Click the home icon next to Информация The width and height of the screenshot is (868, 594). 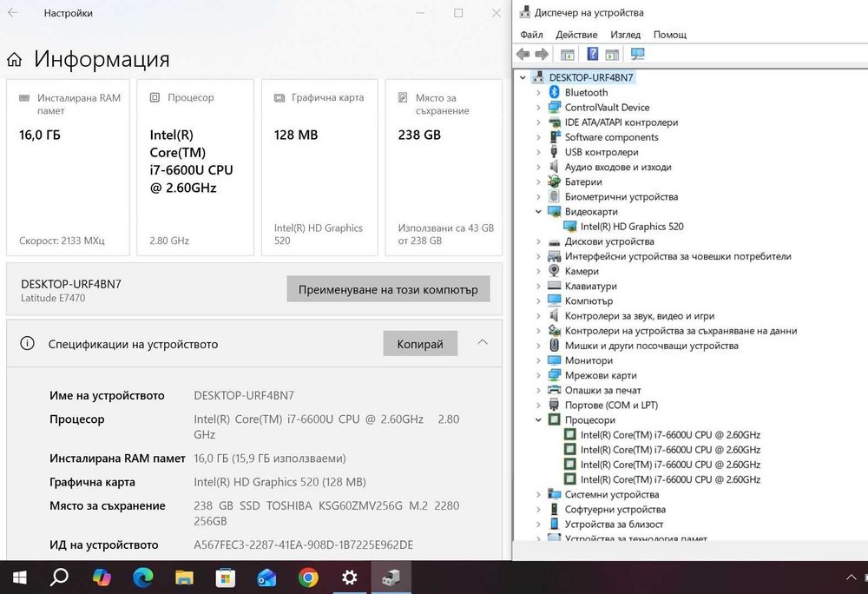pyautogui.click(x=15, y=59)
